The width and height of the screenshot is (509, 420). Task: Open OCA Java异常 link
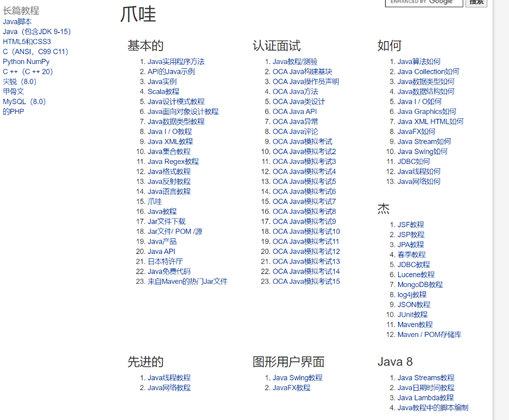pos(296,122)
